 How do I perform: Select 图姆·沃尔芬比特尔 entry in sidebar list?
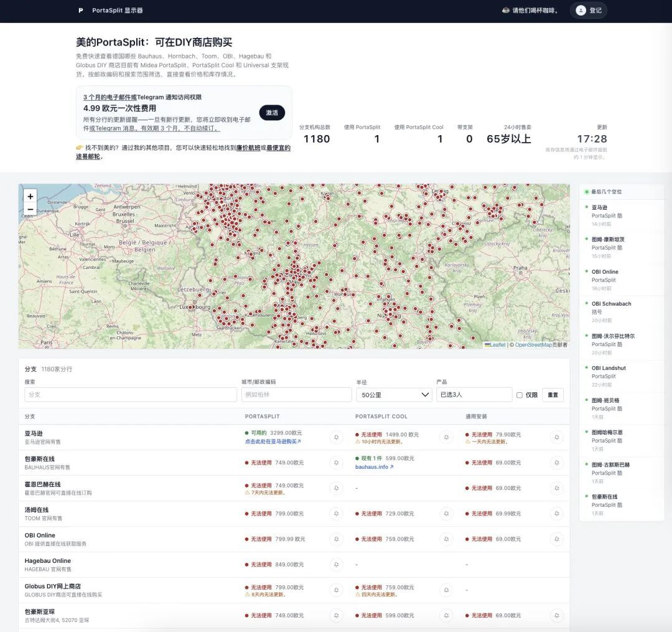pyautogui.click(x=622, y=344)
